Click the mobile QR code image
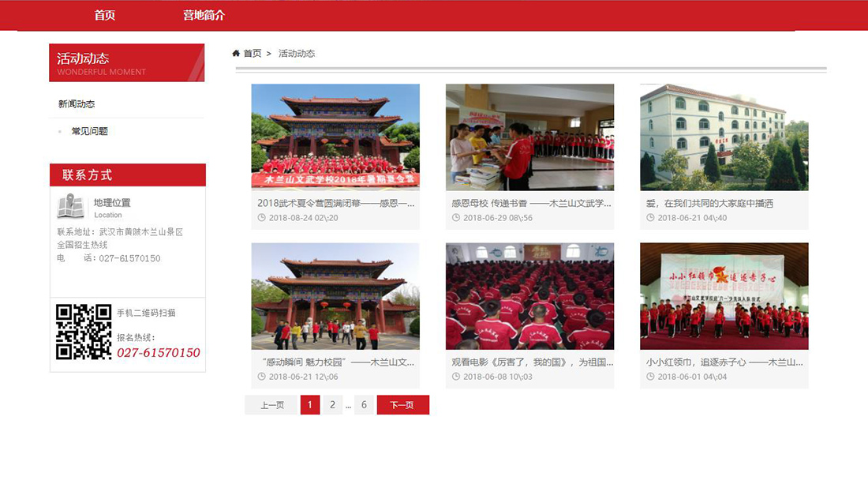This screenshot has width=868, height=488. click(84, 332)
